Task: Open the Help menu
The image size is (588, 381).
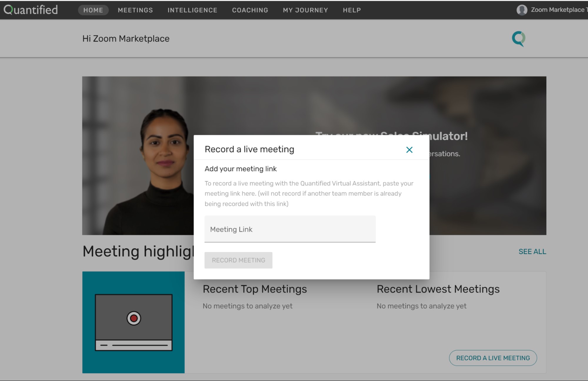Action: click(352, 10)
